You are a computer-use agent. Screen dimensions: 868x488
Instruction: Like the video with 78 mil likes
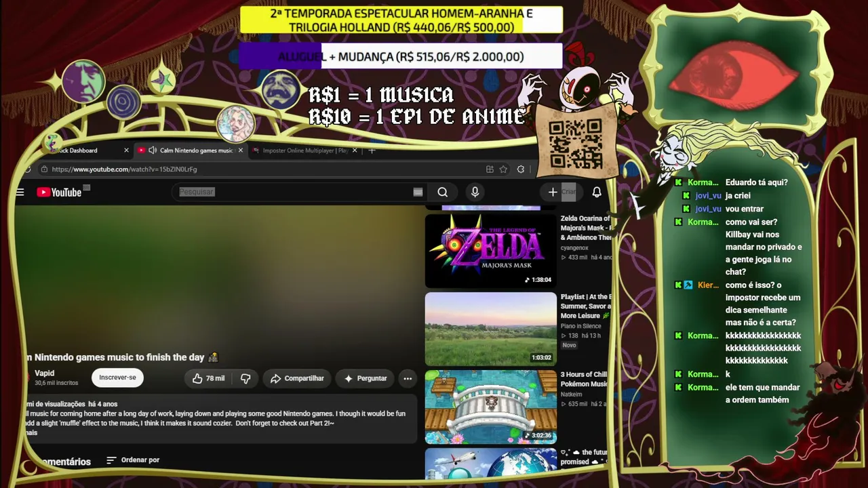209,378
